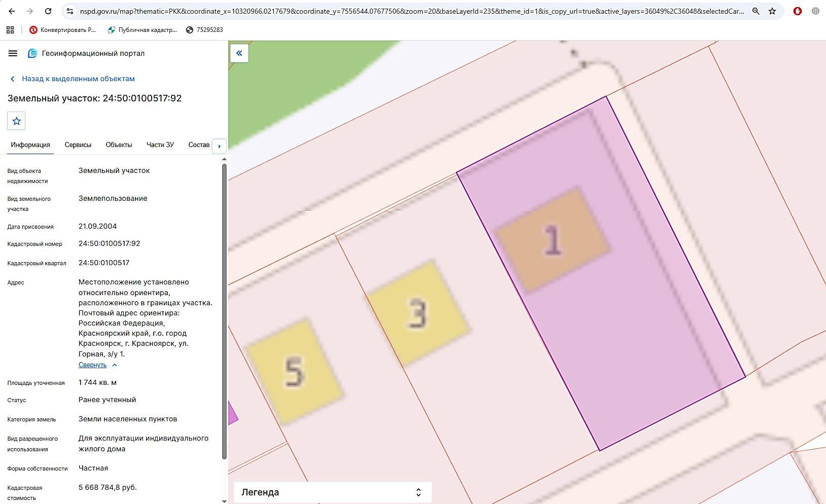Open the hamburger main menu

tap(13, 53)
